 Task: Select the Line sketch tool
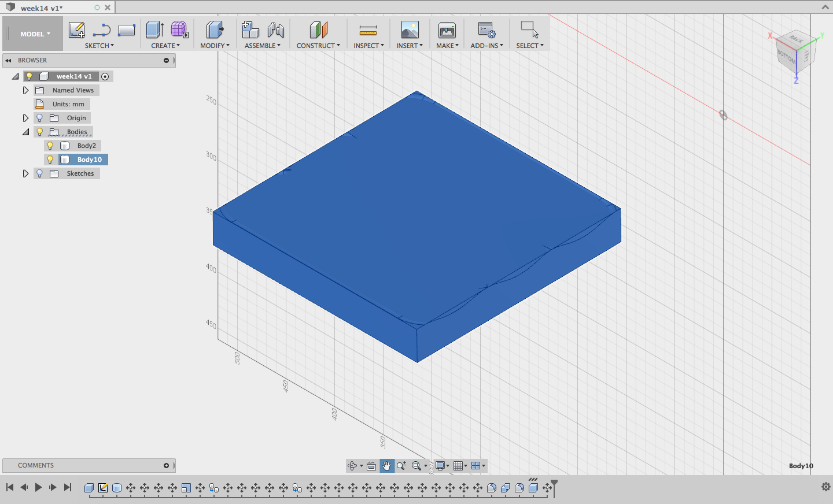(102, 30)
